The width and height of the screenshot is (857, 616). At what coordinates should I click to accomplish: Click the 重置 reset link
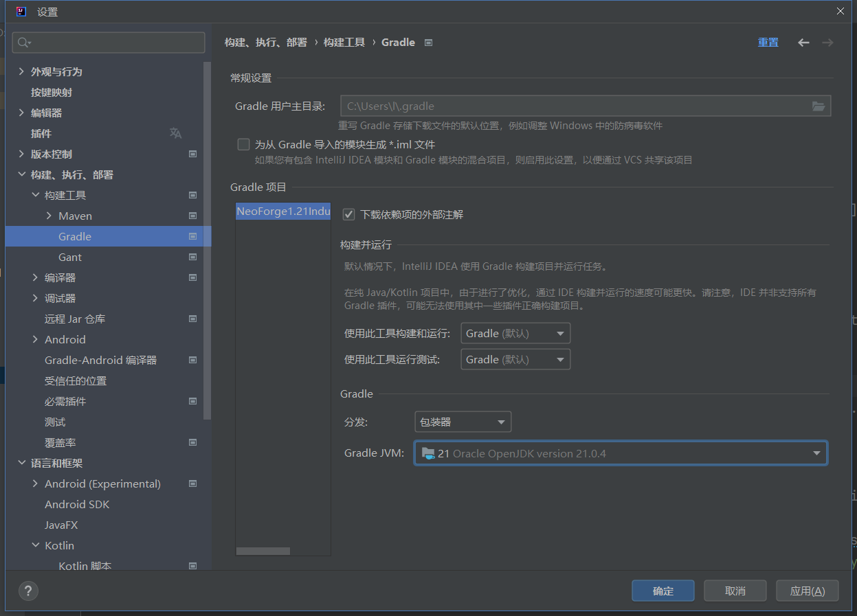click(768, 42)
